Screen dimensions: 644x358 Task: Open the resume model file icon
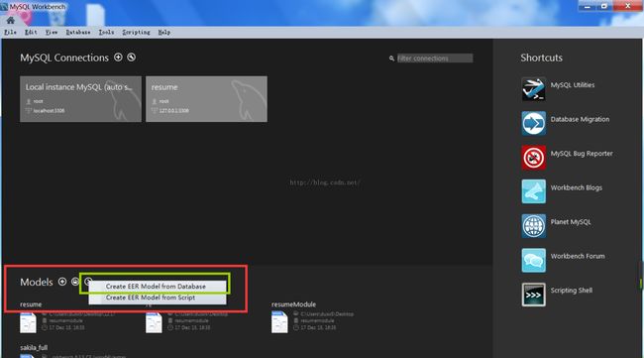point(28,322)
